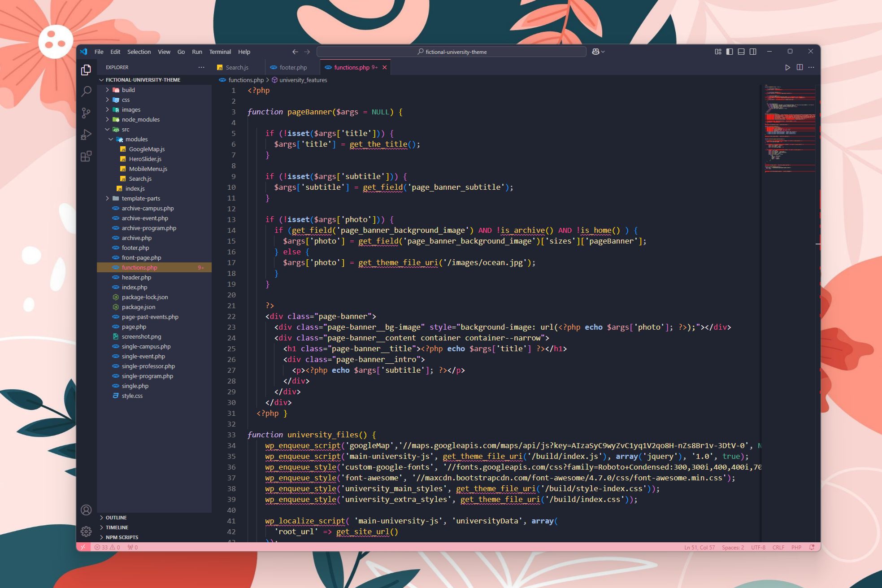Toggle the breadcrumb university_features path item
Image resolution: width=882 pixels, height=588 pixels.
303,80
